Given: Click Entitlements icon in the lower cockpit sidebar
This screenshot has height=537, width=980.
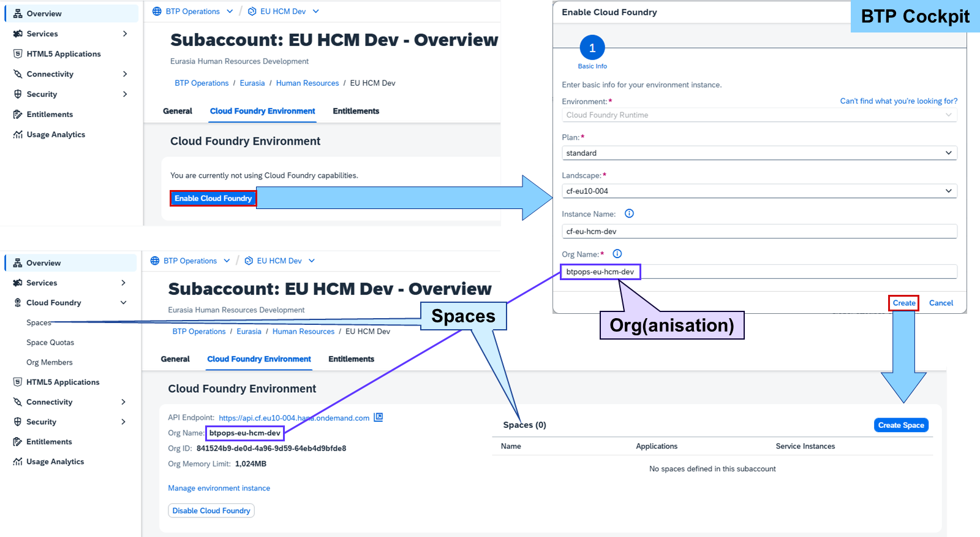Looking at the screenshot, I should pos(18,442).
